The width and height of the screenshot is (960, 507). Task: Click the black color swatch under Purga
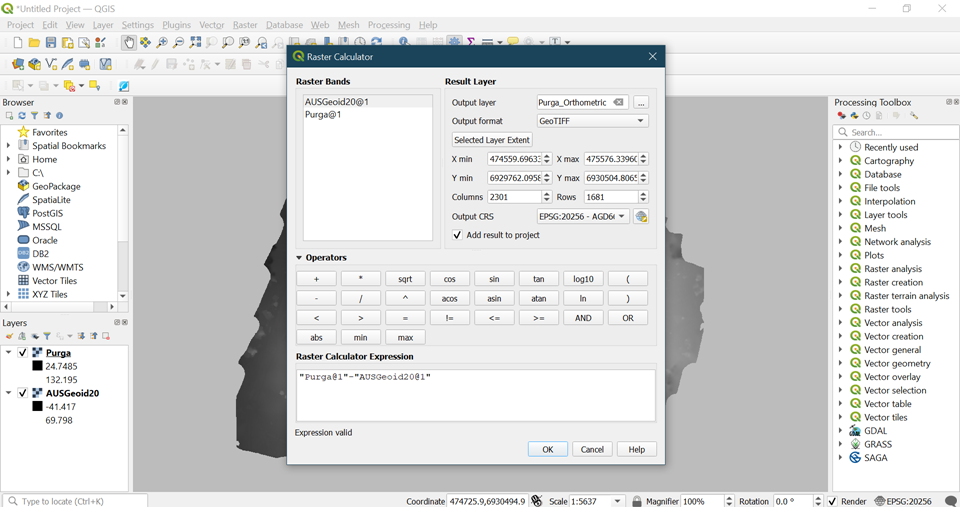click(x=37, y=366)
